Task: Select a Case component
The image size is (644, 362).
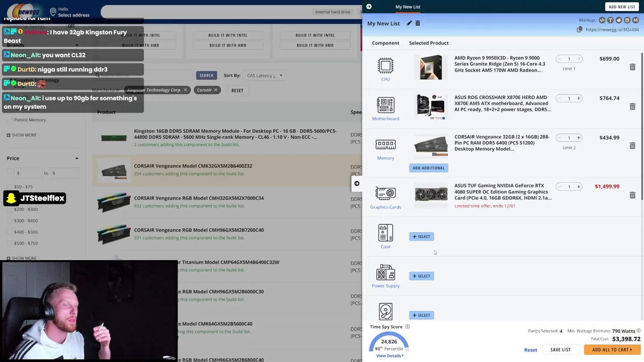Action: (x=422, y=236)
